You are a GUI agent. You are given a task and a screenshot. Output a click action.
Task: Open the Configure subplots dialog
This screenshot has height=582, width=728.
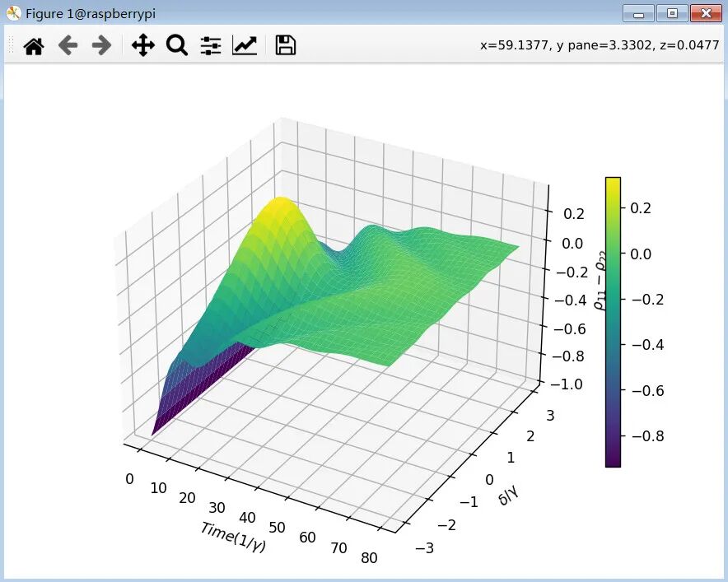(211, 45)
